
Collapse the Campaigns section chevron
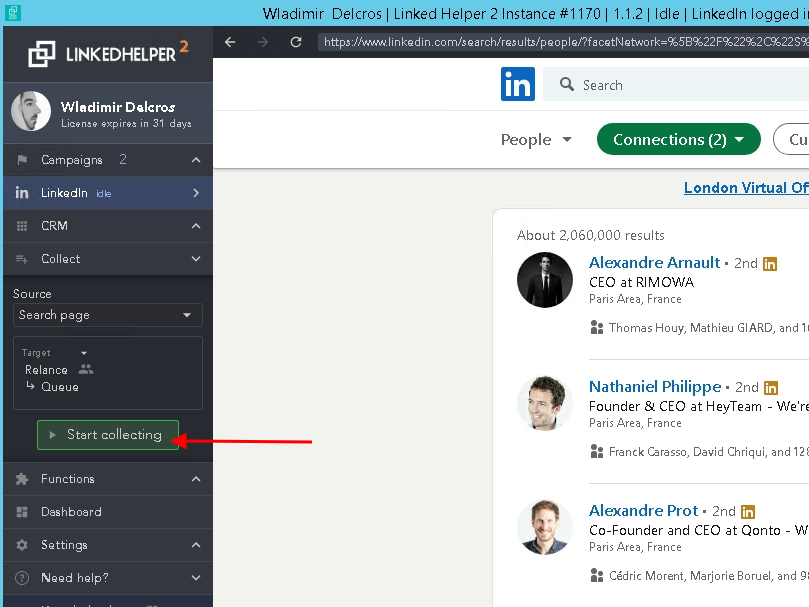(x=196, y=160)
